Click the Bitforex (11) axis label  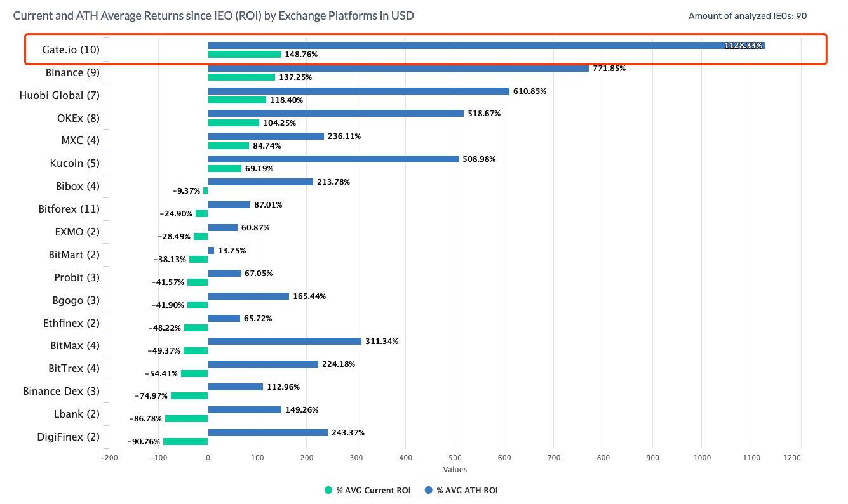click(x=69, y=209)
